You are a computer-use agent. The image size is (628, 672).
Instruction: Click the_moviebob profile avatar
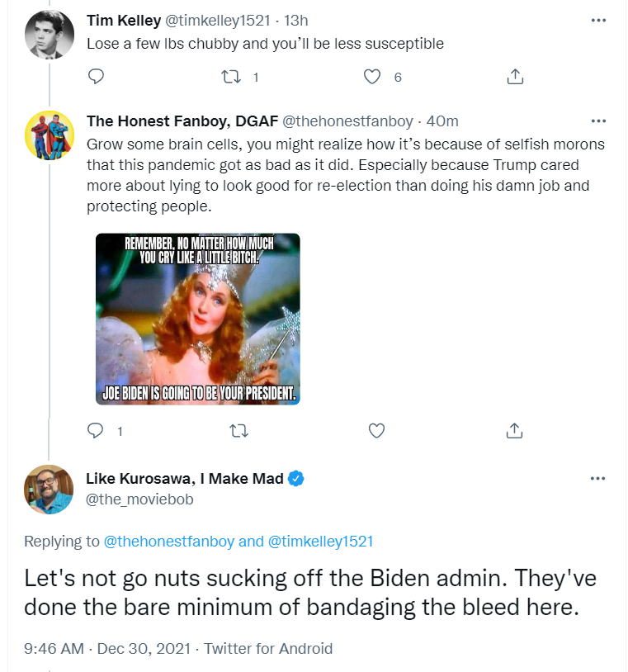(x=49, y=489)
